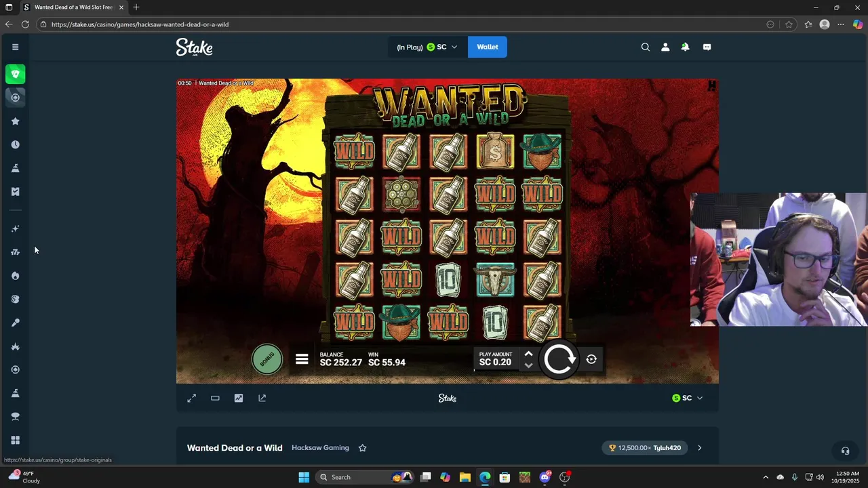Click the flame Stake Originals sidebar icon
The image size is (868, 488).
tap(15, 276)
